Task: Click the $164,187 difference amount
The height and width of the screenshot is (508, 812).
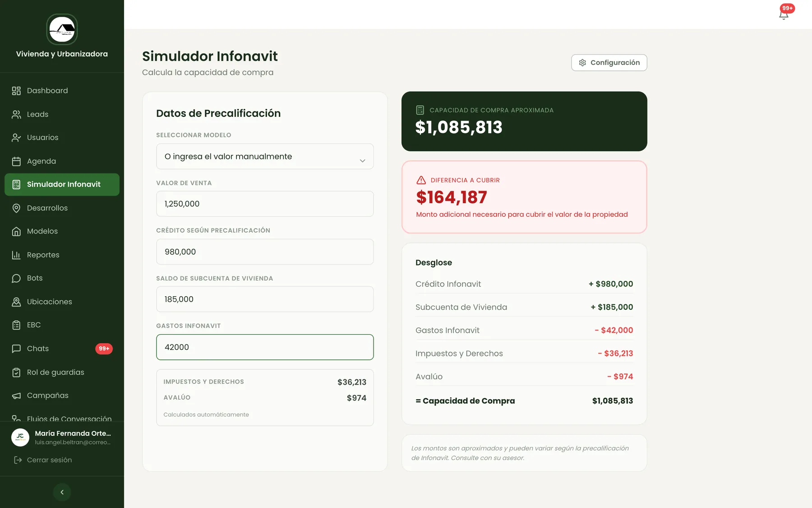Action: coord(452,197)
